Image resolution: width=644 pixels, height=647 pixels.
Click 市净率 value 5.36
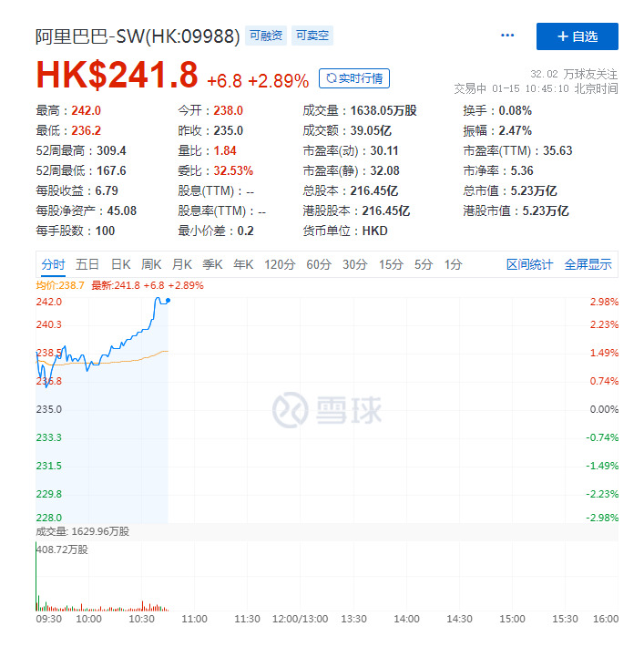(x=522, y=170)
